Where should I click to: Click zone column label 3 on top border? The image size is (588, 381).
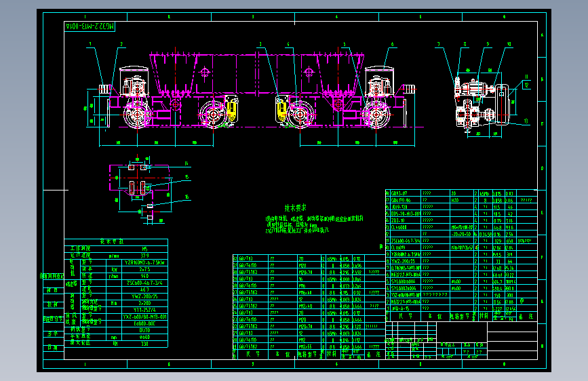[253, 17]
